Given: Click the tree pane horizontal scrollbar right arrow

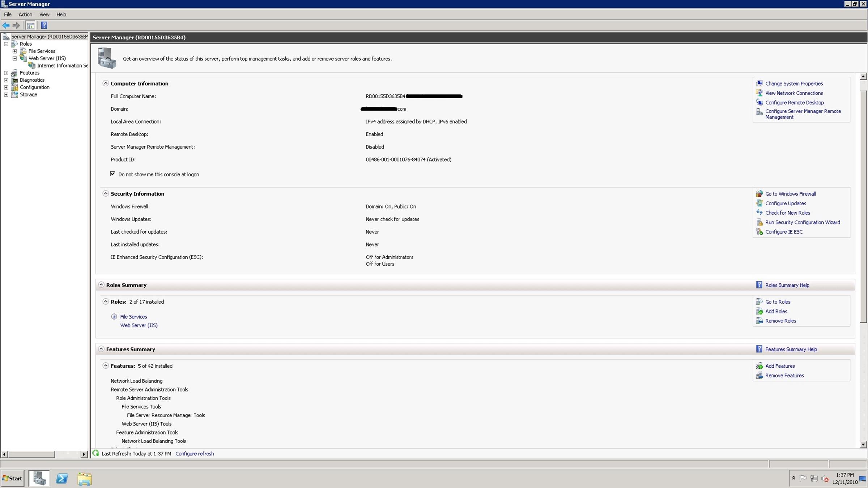Looking at the screenshot, I should point(84,454).
